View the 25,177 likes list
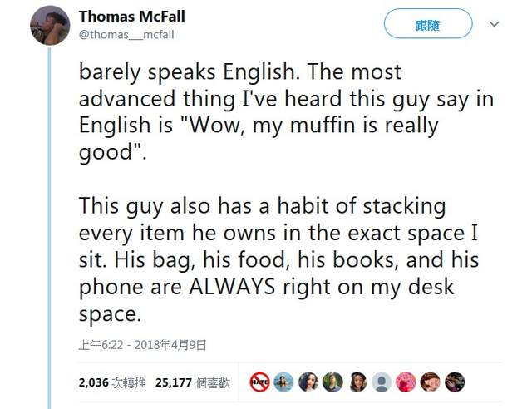532x409 pixels. tap(196, 382)
